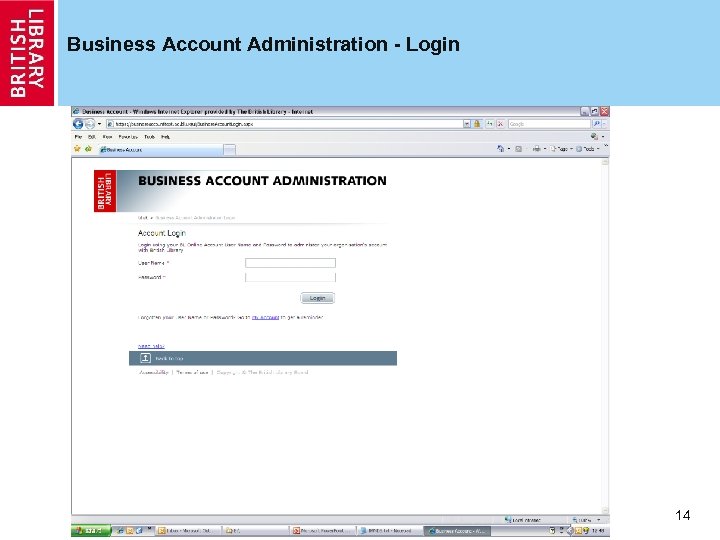The height and width of the screenshot is (540, 720).
Task: Click the Back to top arrow icon
Action: (x=145, y=358)
